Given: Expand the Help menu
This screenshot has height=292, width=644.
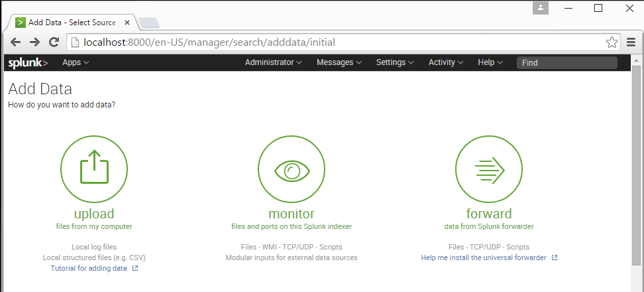Looking at the screenshot, I should coord(490,62).
